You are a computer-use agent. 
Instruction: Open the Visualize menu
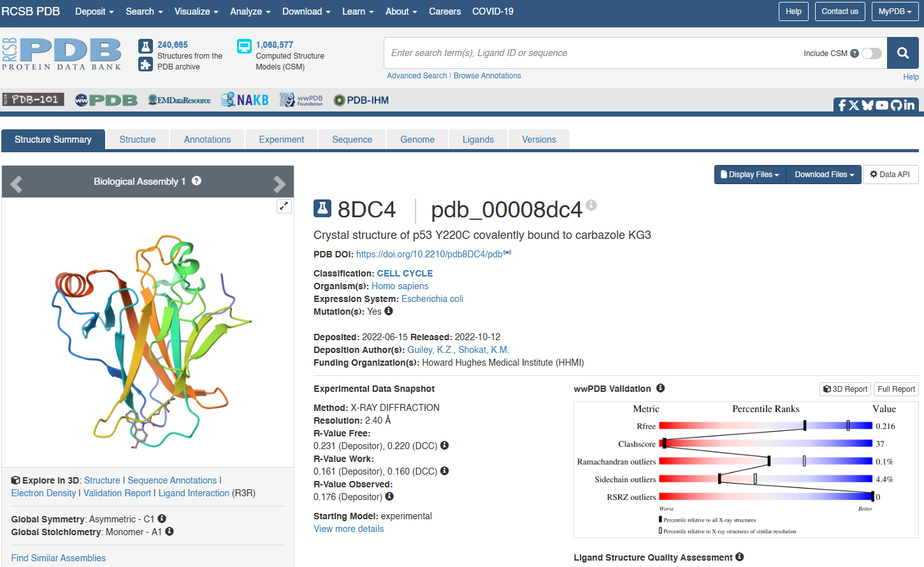pos(196,11)
